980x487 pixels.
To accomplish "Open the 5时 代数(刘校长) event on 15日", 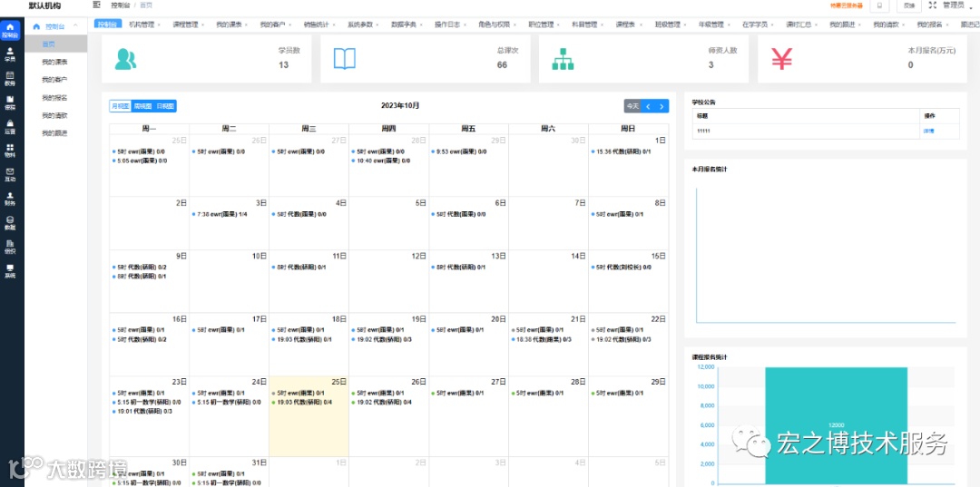I will (622, 268).
